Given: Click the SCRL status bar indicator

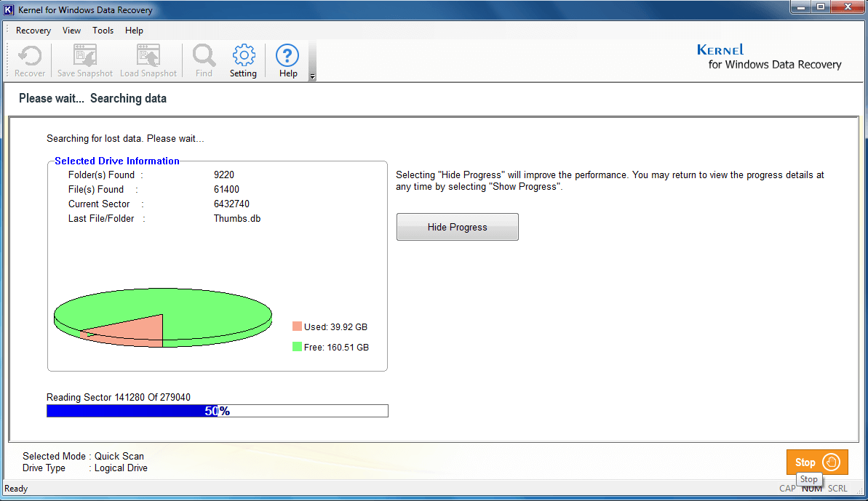Looking at the screenshot, I should pos(837,489).
